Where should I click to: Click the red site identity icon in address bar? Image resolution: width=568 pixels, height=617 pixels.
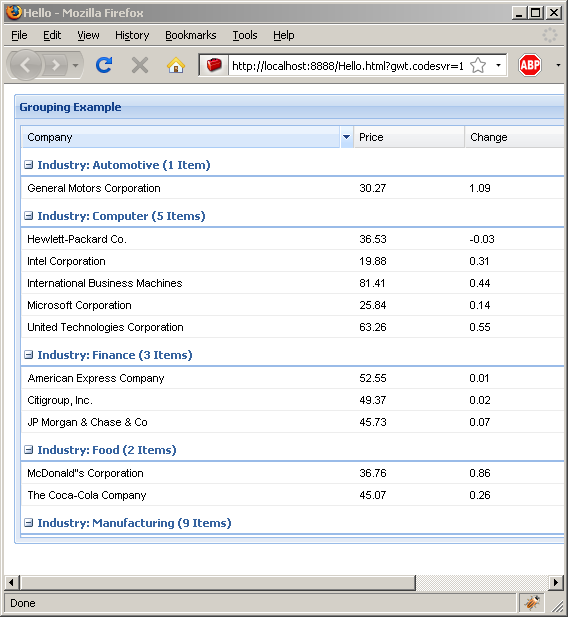click(214, 65)
